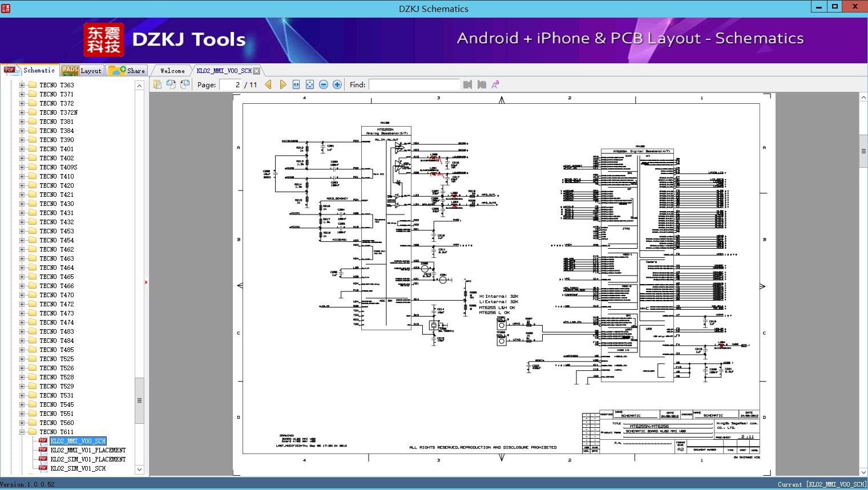Open KL02_SIM_V01_PLACEMENT file
The width and height of the screenshot is (868, 490).
[88, 459]
